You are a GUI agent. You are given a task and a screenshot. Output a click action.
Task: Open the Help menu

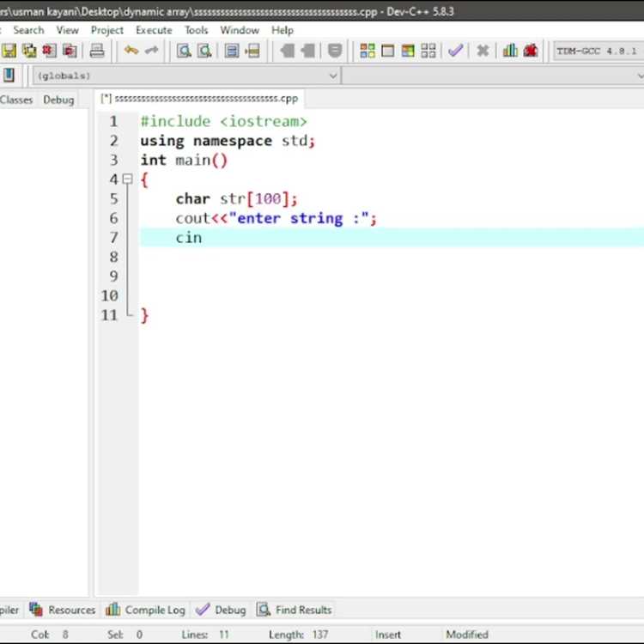(283, 30)
